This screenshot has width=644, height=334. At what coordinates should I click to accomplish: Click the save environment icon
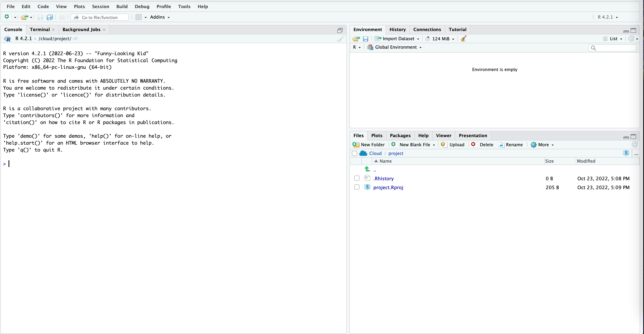click(x=365, y=38)
